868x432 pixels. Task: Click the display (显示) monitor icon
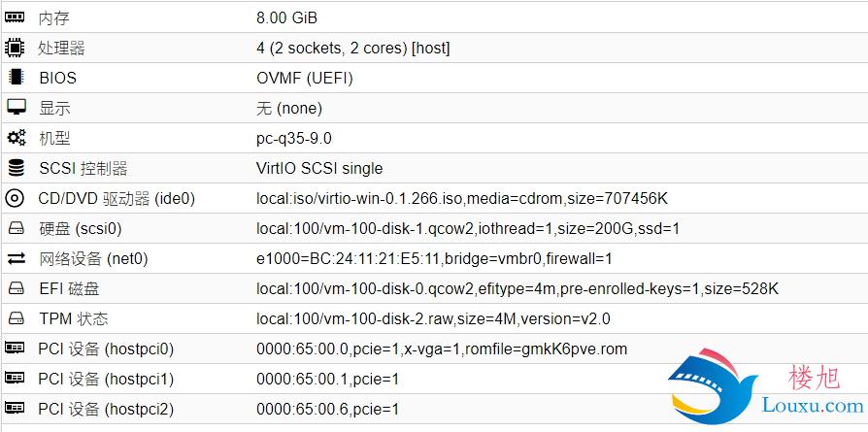17,107
